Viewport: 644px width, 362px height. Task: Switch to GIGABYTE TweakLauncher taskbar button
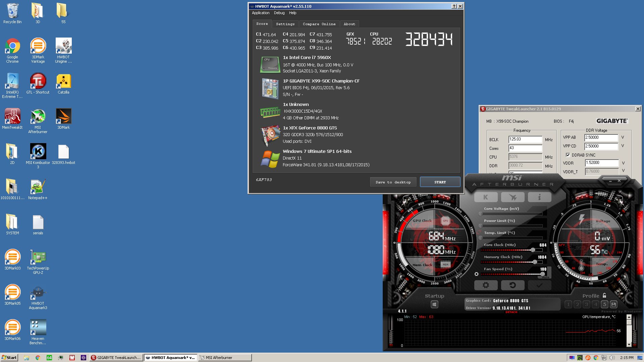click(116, 358)
